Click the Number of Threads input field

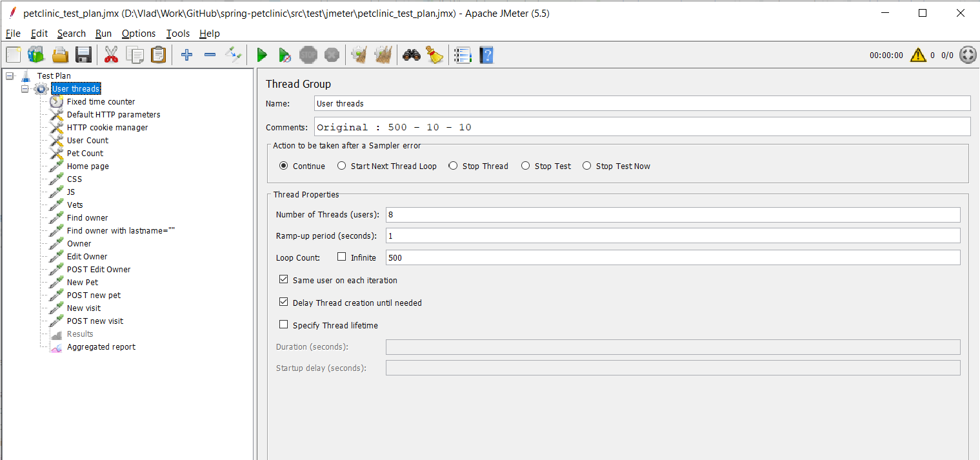point(672,215)
